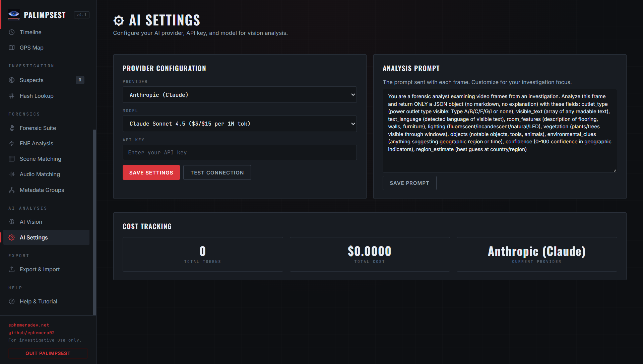Click the Provider Configuration heading
643x364 pixels.
(x=164, y=68)
